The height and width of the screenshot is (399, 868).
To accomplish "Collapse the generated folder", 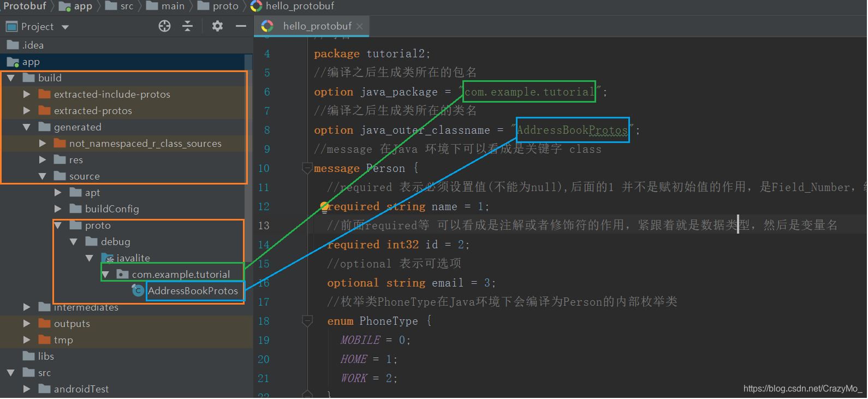I will click(26, 127).
